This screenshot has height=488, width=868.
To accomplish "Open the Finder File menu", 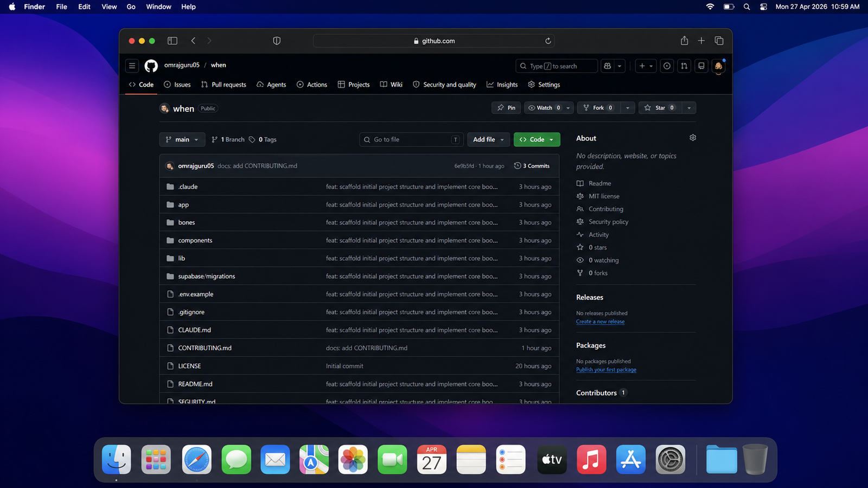I will 61,7.
